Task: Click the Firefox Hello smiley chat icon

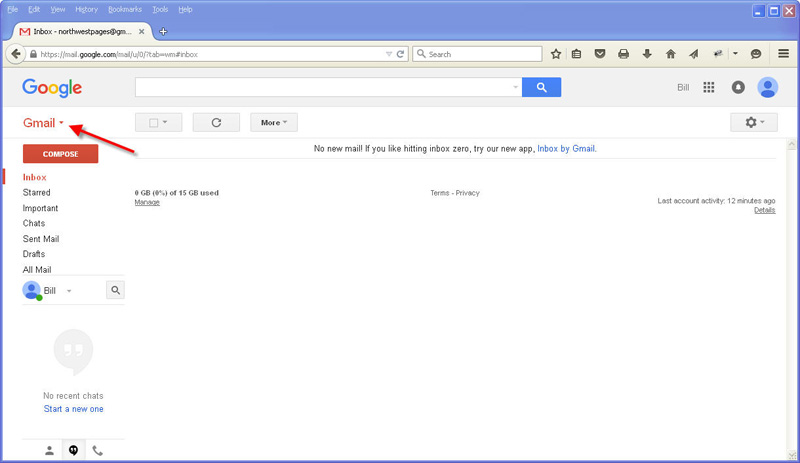Action: point(756,54)
